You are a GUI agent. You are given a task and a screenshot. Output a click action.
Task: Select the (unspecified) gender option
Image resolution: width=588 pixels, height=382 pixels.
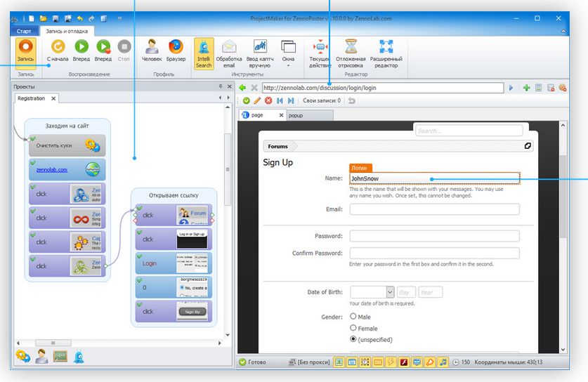pos(353,339)
